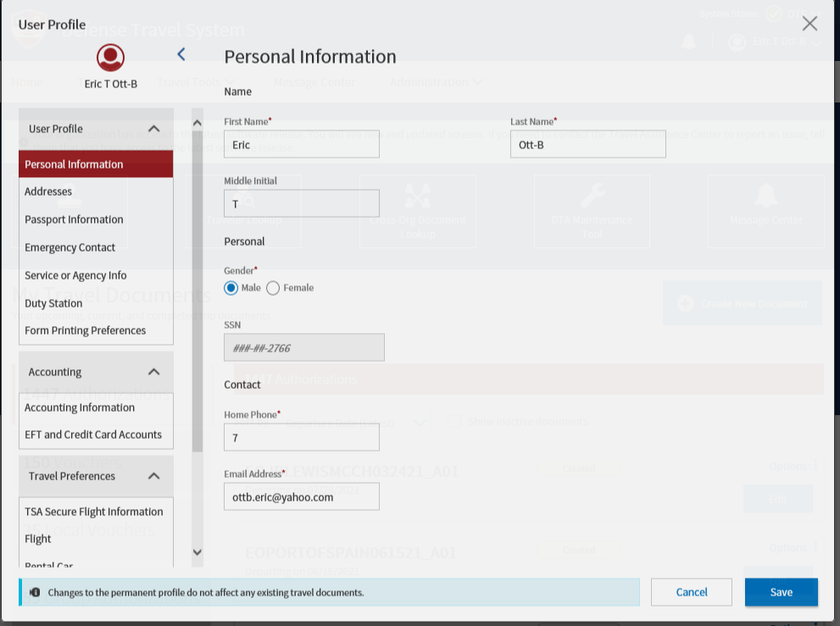
Task: Click the Cancel button
Action: pos(692,592)
